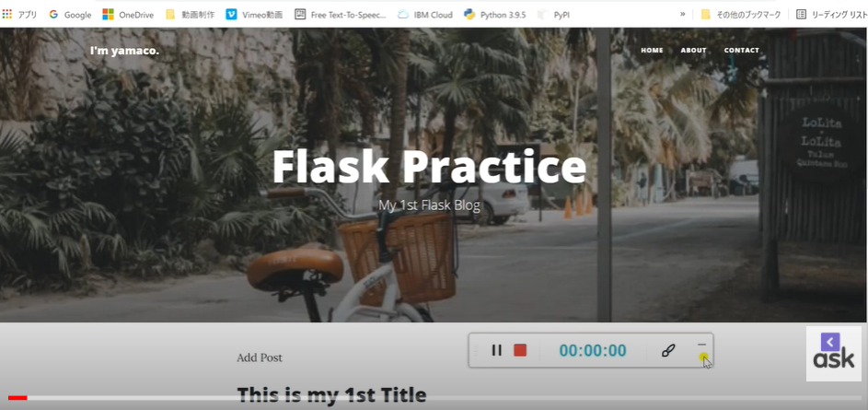Select the pen annotation tool on the recorder
868x410 pixels.
click(668, 350)
